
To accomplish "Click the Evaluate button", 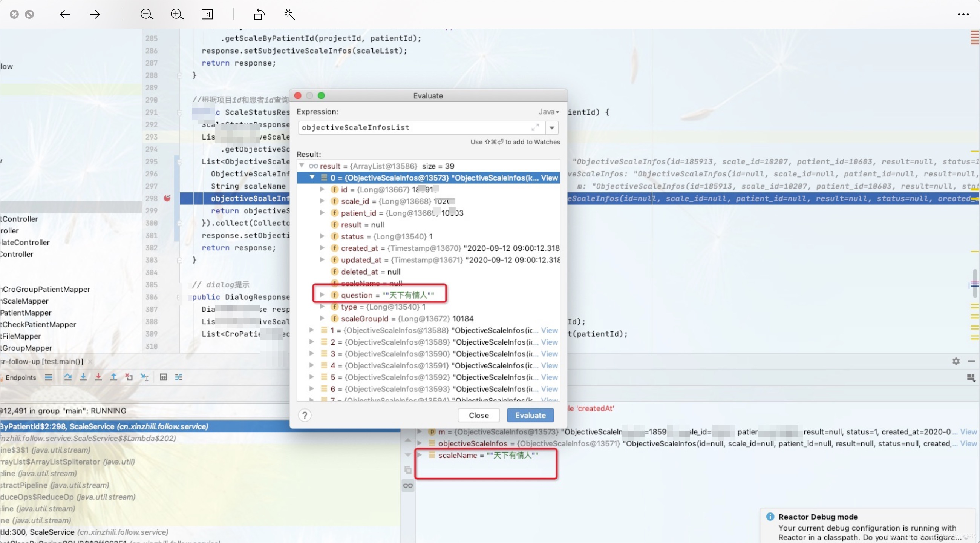I will [x=530, y=415].
